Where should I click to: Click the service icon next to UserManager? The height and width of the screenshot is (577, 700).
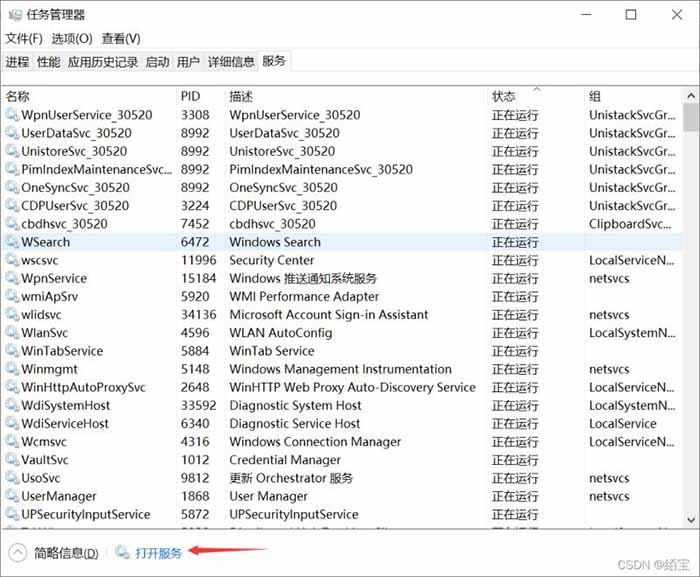point(12,496)
